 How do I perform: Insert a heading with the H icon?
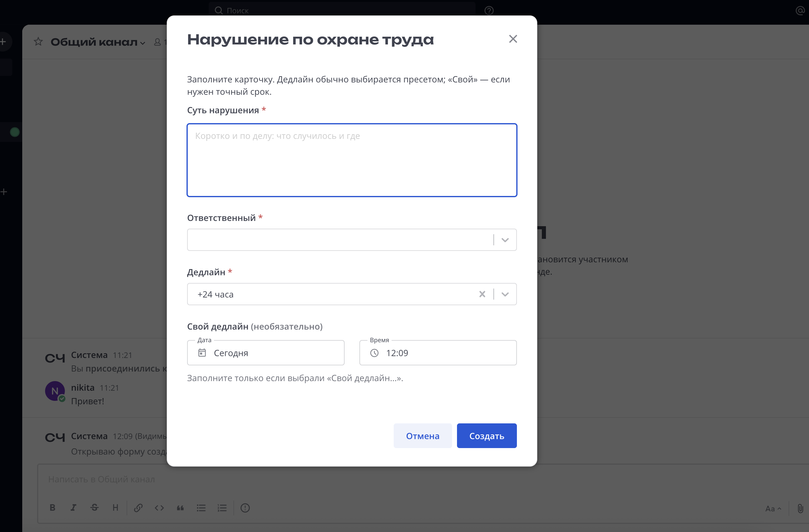pyautogui.click(x=115, y=508)
